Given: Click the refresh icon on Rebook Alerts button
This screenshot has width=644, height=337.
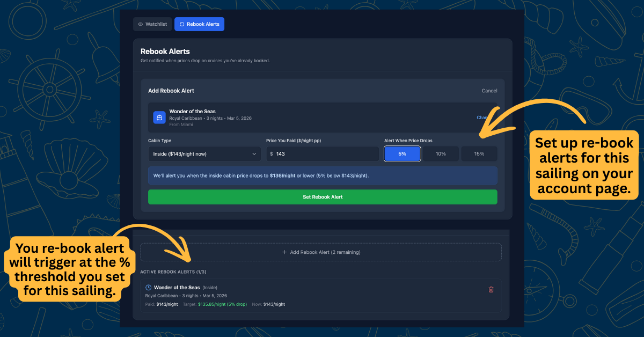Looking at the screenshot, I should tap(182, 24).
